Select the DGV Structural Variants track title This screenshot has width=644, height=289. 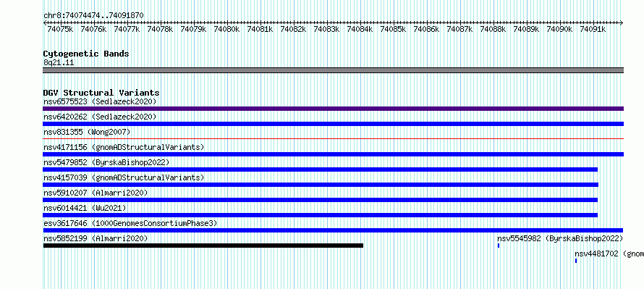(x=101, y=93)
